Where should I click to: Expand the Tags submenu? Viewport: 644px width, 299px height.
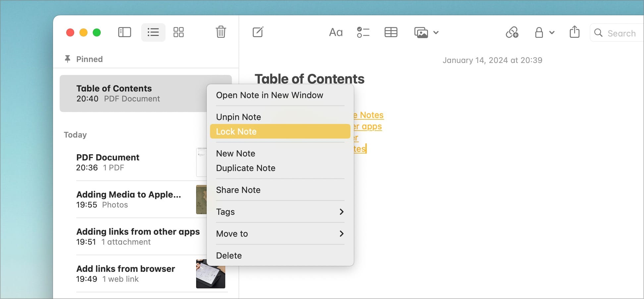280,212
